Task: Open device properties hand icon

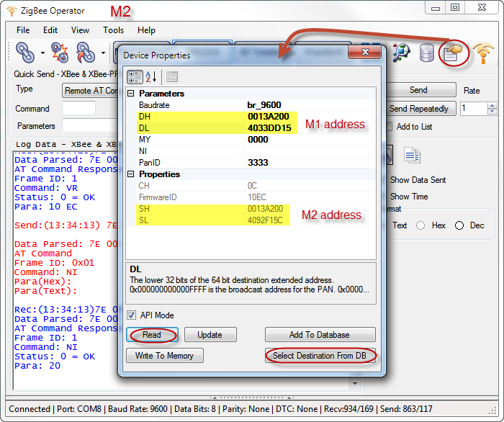Action: pyautogui.click(x=453, y=53)
